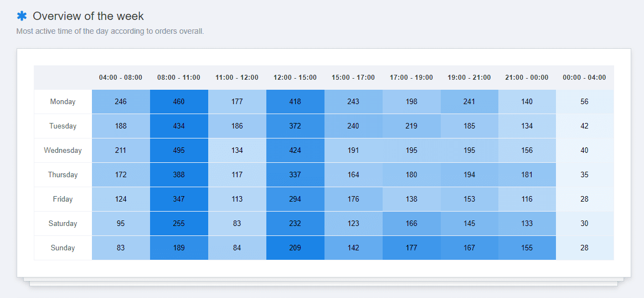Click the Friday 124 cell

(121, 199)
